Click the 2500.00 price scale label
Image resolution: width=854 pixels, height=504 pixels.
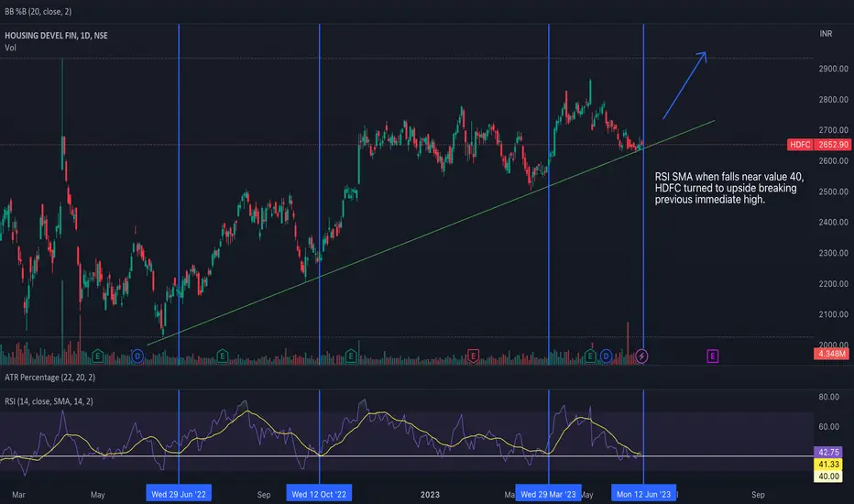pos(833,192)
